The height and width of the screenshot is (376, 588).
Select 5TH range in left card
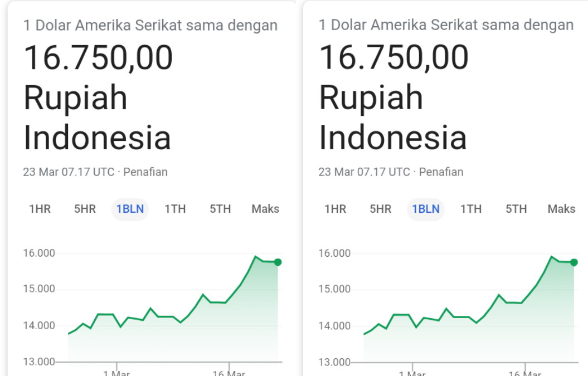[x=220, y=209]
